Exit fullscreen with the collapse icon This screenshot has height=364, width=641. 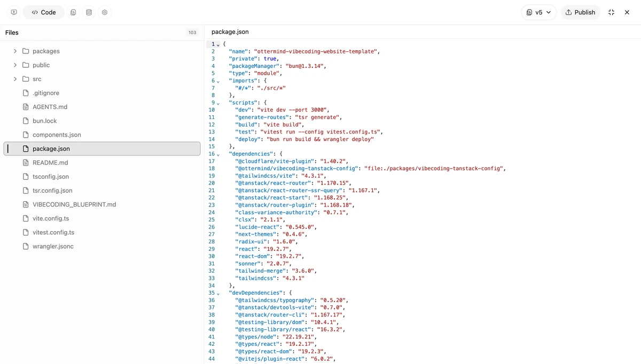[612, 12]
